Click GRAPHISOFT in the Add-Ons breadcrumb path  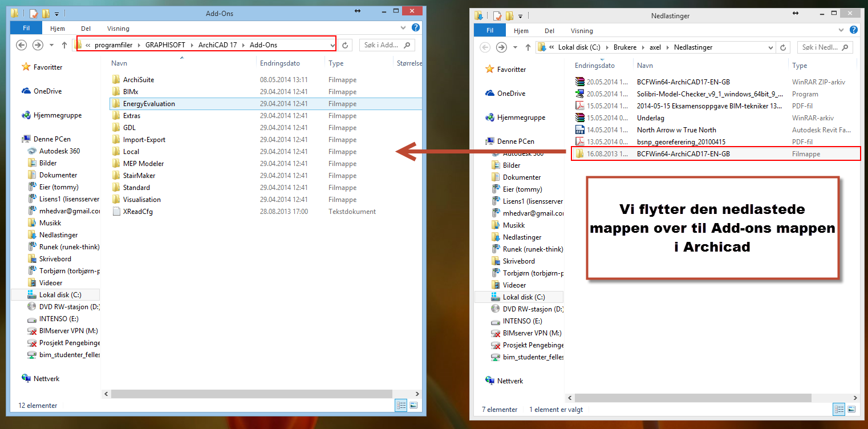(165, 45)
